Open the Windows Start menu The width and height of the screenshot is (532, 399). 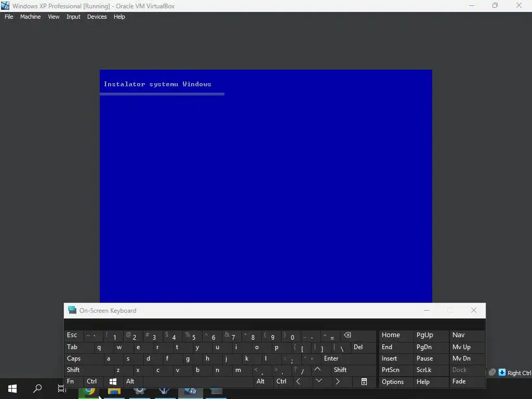(12, 389)
